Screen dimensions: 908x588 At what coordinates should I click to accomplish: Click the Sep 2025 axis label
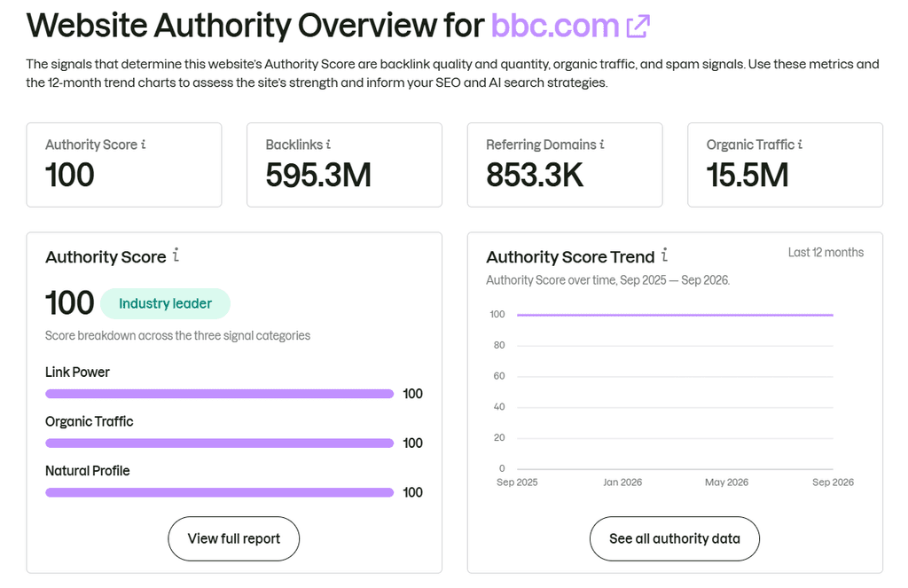pos(517,482)
